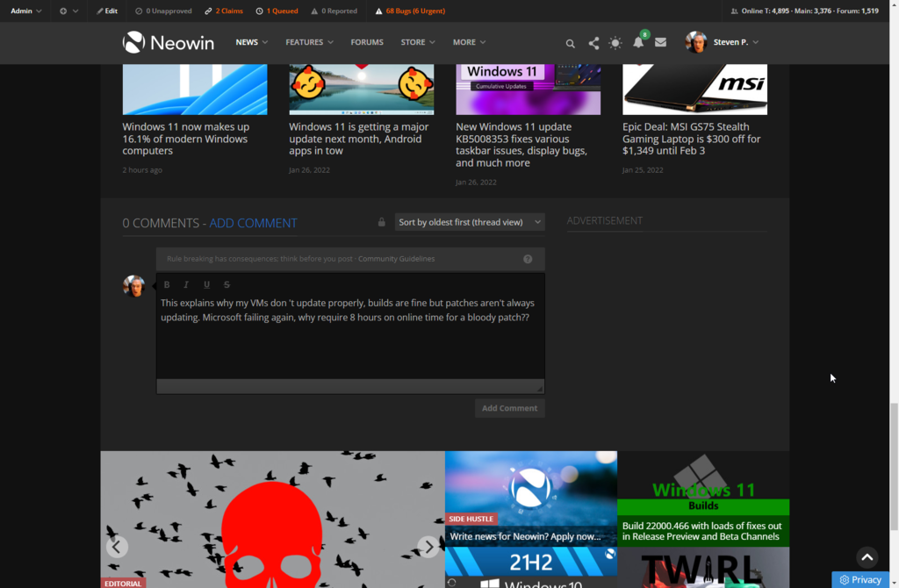The height and width of the screenshot is (588, 899).
Task: Click the ADD COMMENT link
Action: tap(253, 223)
